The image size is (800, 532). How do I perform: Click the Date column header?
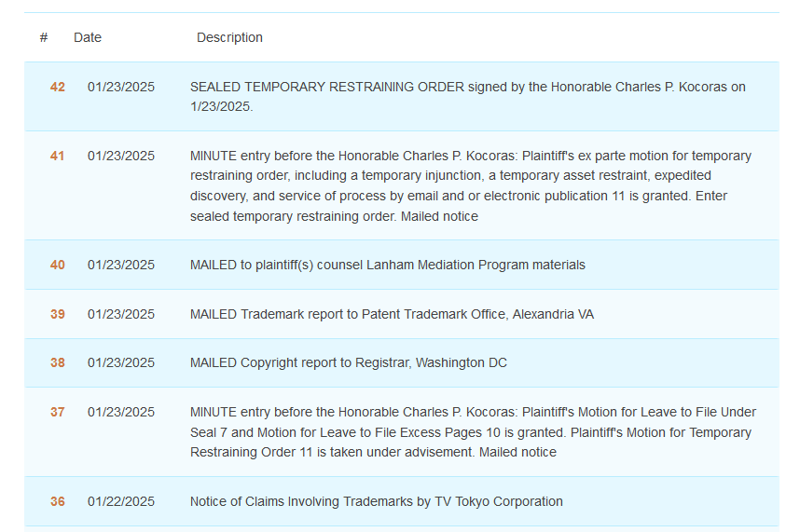coord(88,37)
